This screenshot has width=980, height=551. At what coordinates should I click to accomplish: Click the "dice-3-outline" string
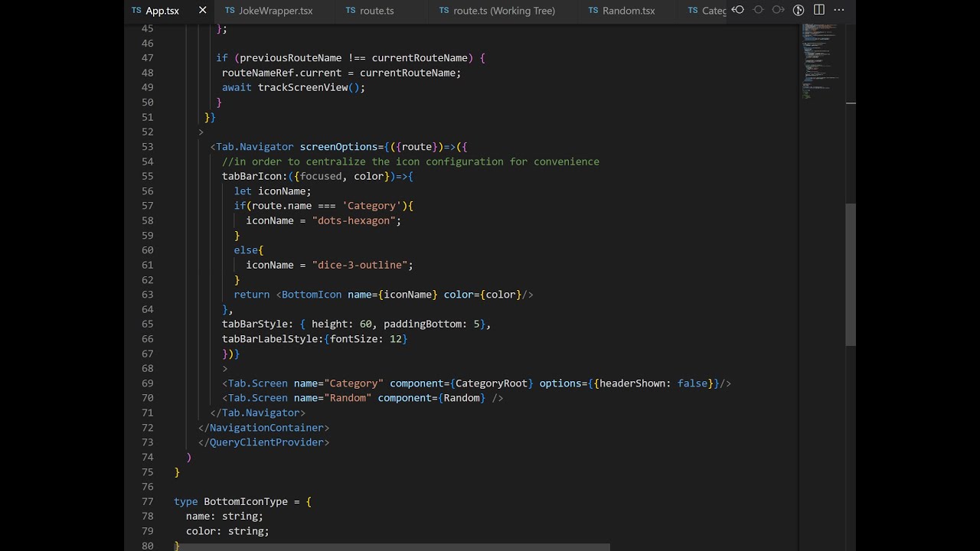[x=362, y=265]
